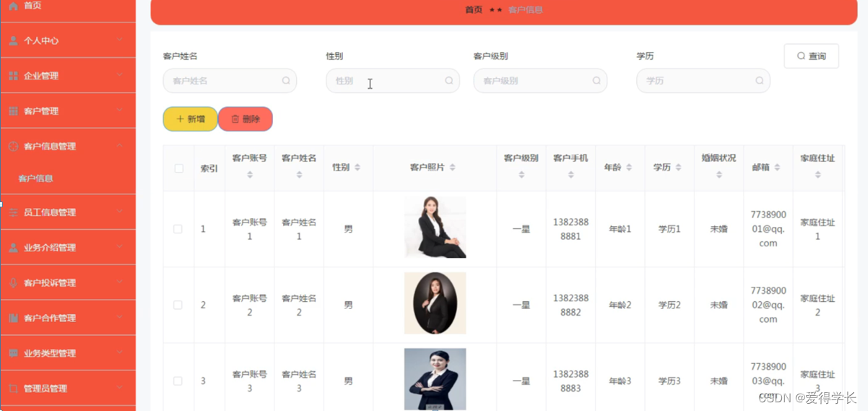Open 客户投诉管理 in the sidebar

tap(68, 283)
